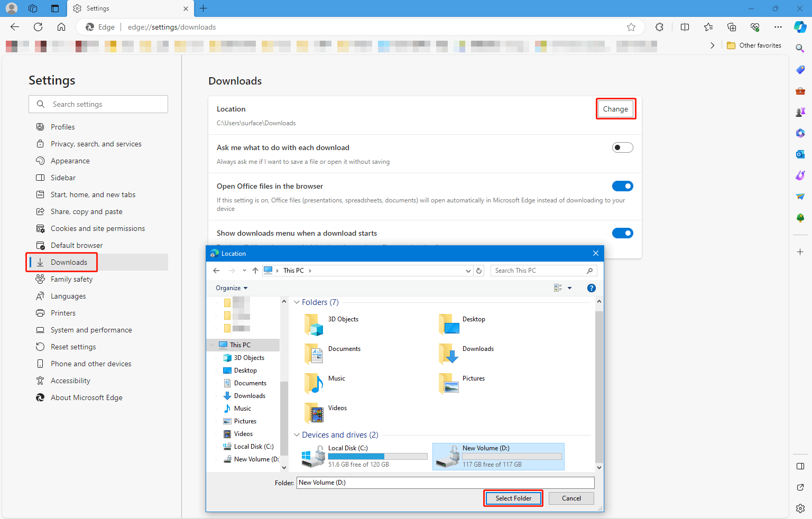Go up one folder level arrow
This screenshot has height=519, width=812.
(255, 271)
